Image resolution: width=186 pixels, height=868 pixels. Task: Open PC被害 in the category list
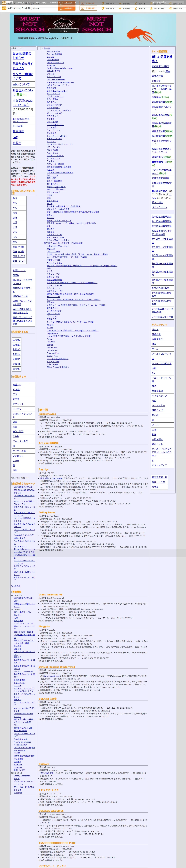tap(16, 390)
